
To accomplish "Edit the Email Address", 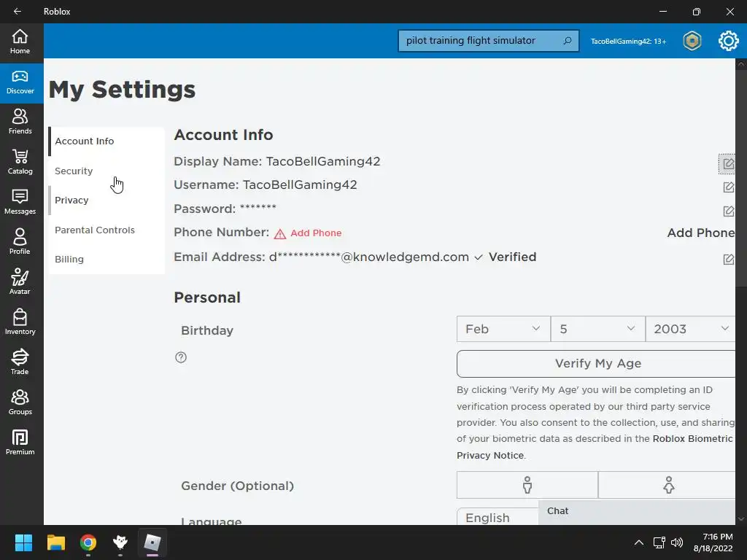I will click(x=728, y=260).
